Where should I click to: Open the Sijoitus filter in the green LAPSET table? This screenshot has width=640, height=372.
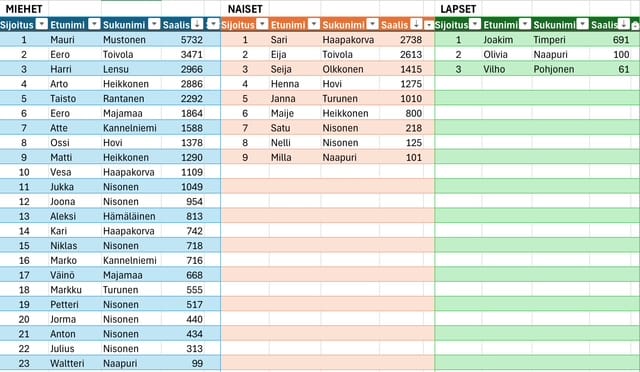tap(475, 24)
